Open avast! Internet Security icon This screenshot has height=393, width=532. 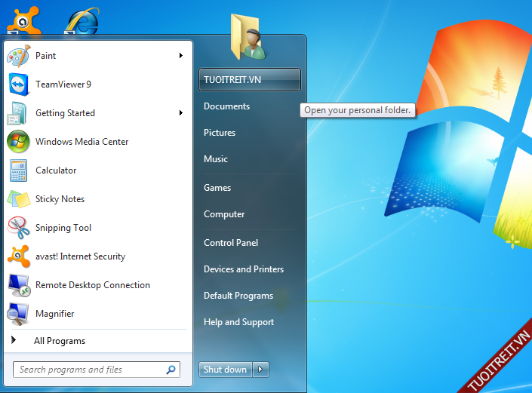(x=18, y=256)
